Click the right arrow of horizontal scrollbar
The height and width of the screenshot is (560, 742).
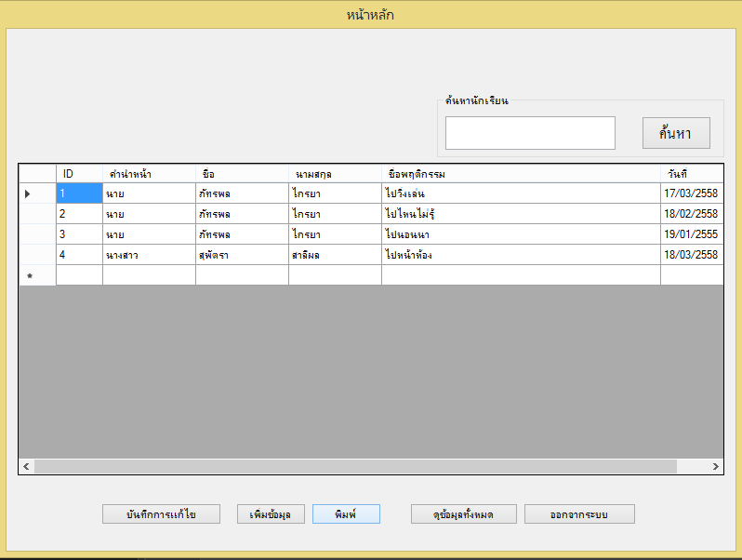point(715,466)
